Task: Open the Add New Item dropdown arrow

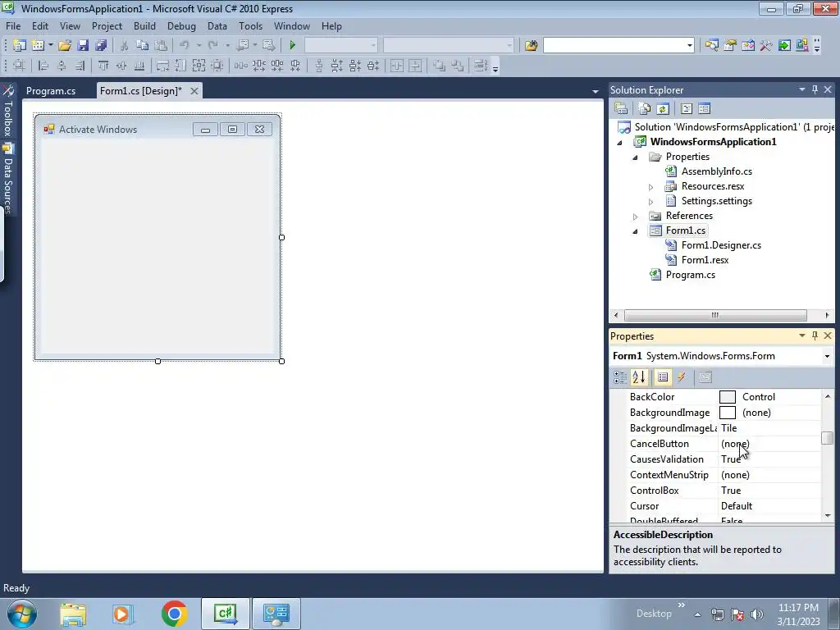Action: tap(50, 46)
